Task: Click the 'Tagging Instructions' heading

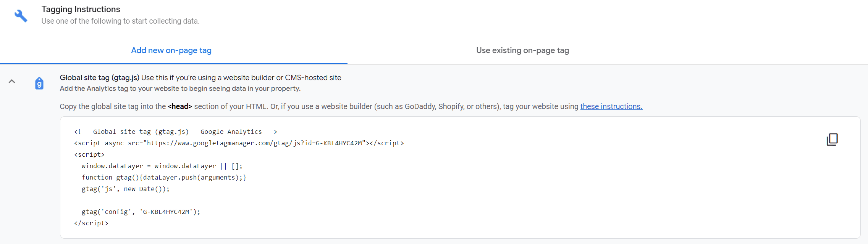Action: (81, 9)
